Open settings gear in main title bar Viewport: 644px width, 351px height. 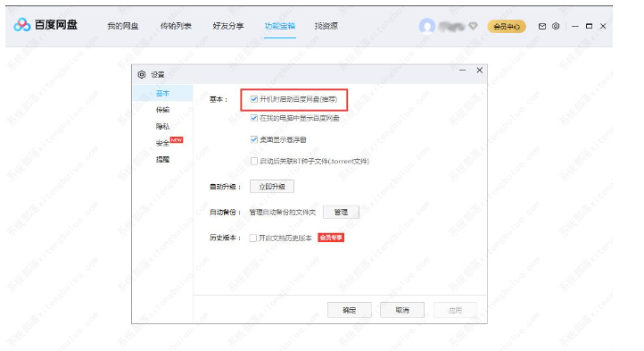(556, 26)
